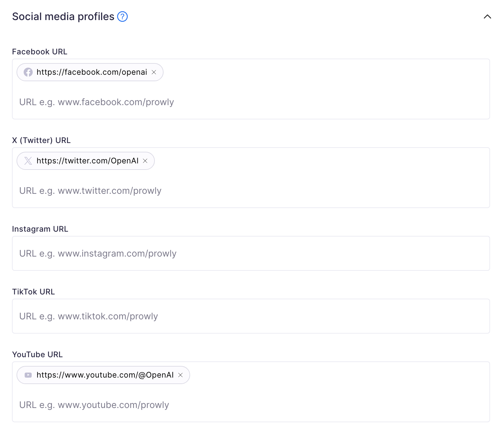504x441 pixels.
Task: Remove the facebook.com/openai URL chip
Action: click(x=154, y=72)
